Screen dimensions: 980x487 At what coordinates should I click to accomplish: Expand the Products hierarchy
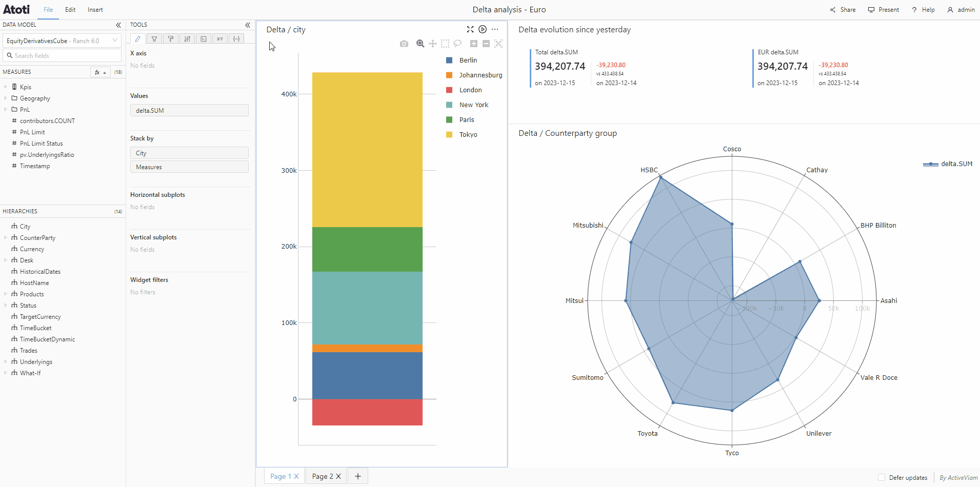6,294
